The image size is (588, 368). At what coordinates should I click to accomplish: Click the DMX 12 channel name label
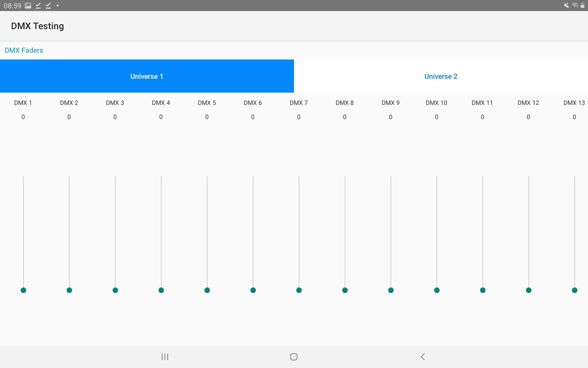528,103
